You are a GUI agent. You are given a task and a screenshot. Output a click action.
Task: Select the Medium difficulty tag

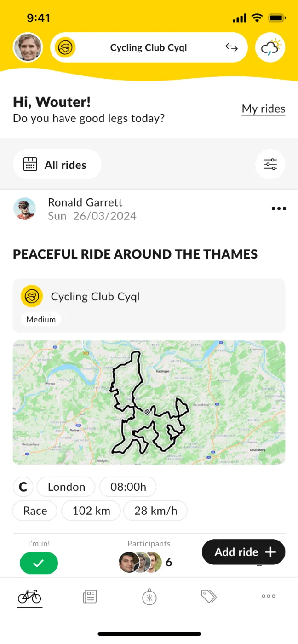pyautogui.click(x=41, y=319)
